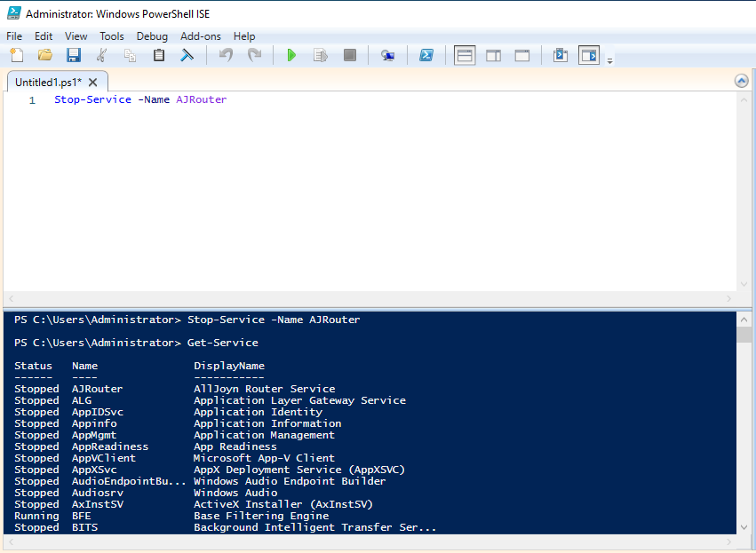
Task: Click the Run Selection icon
Action: [320, 55]
